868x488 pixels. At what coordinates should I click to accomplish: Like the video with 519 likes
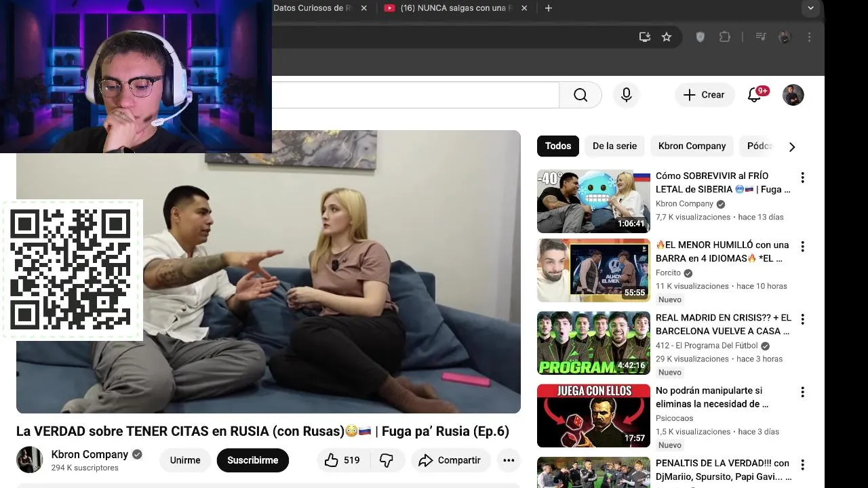click(342, 460)
